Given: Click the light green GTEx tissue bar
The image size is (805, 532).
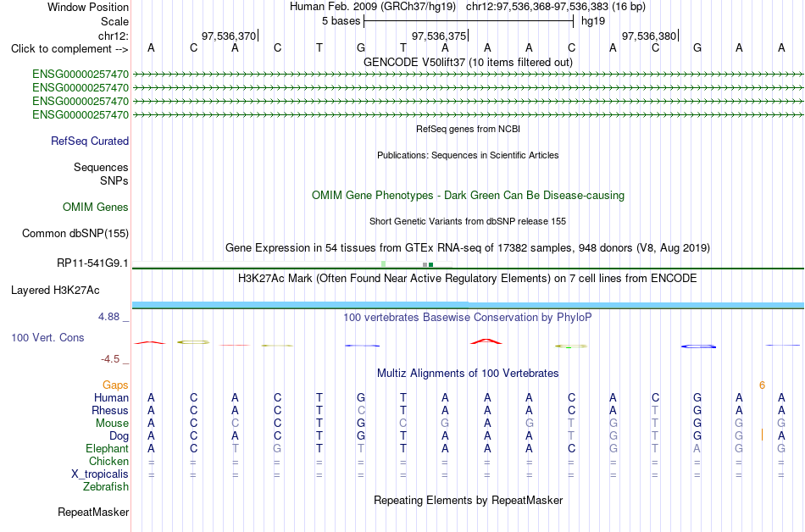Looking at the screenshot, I should click(x=384, y=264).
